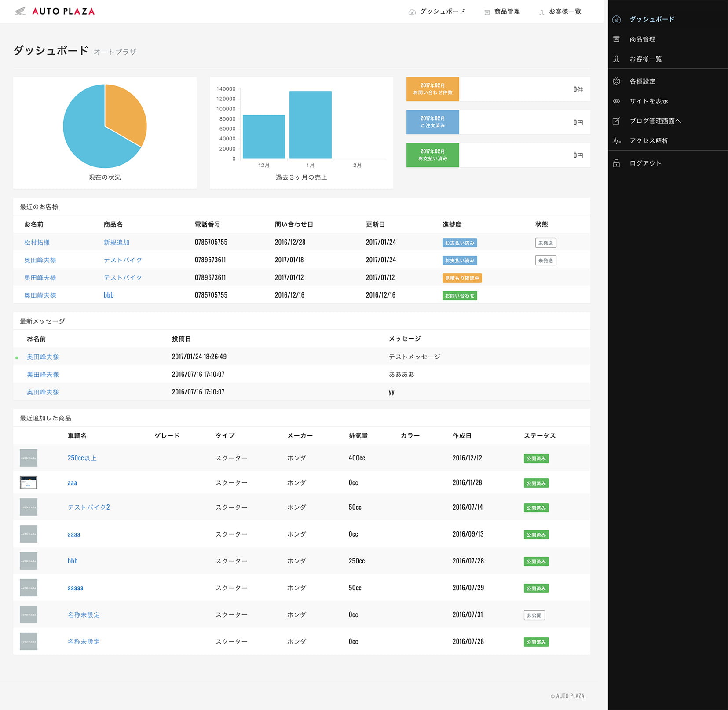Click お問い合わせ green badge in bbb row
Viewport: 728px width, 710px height.
[460, 296]
